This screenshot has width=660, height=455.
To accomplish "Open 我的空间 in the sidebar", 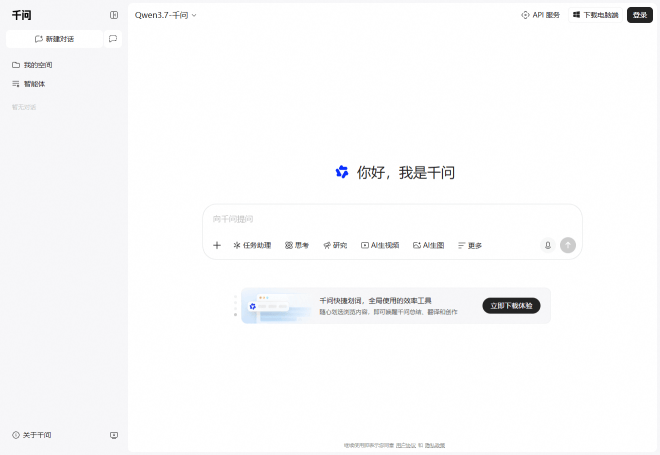I will pyautogui.click(x=32, y=65).
